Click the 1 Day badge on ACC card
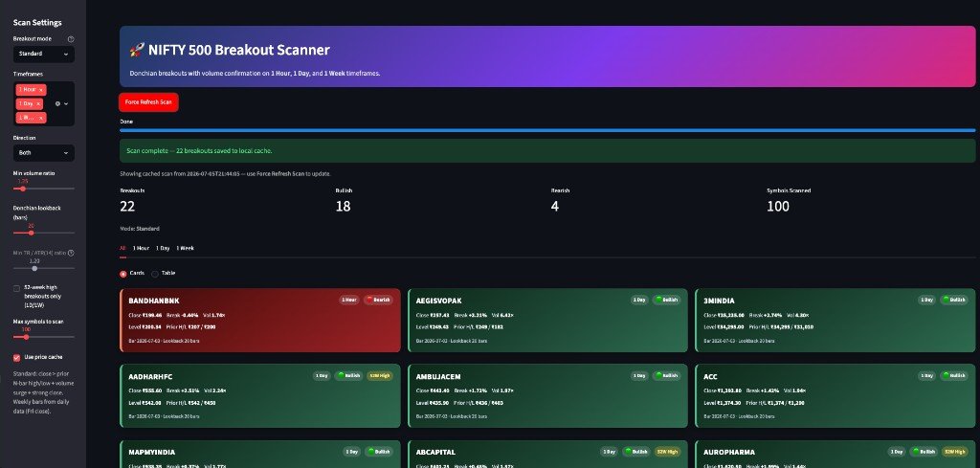 click(926, 375)
